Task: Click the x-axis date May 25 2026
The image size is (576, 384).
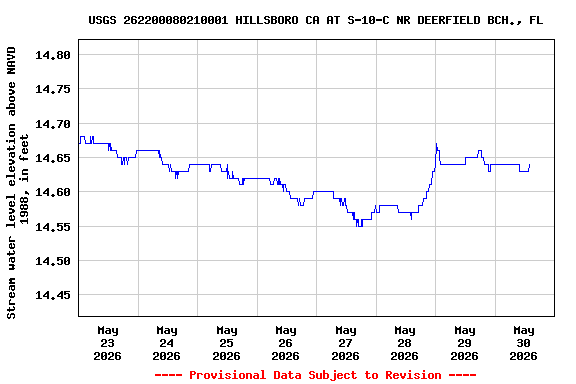Action: click(x=226, y=343)
